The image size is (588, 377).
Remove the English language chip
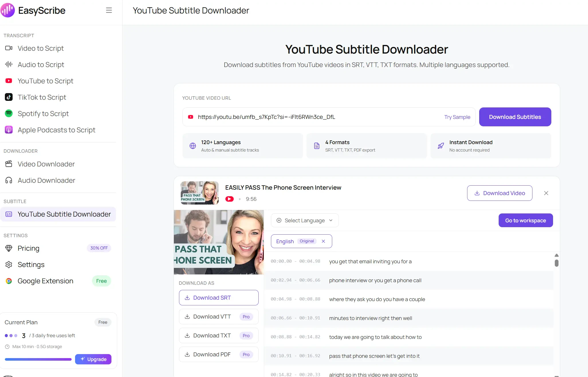click(x=323, y=241)
